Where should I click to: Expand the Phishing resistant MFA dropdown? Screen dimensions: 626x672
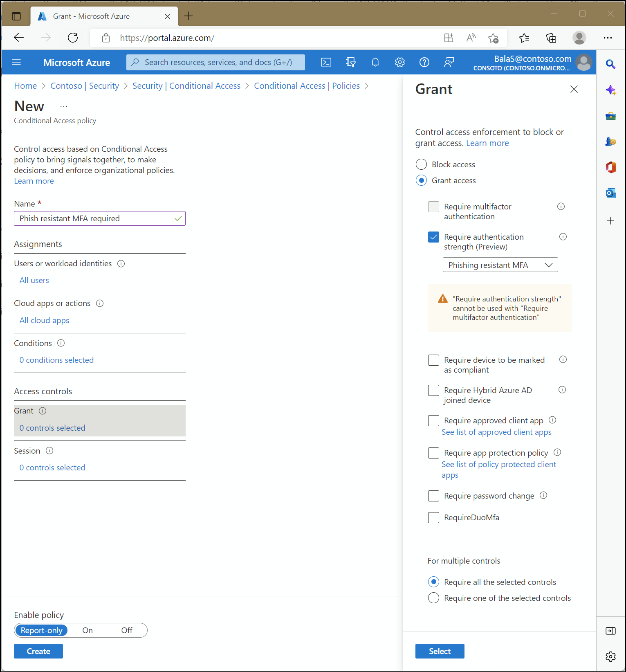point(500,265)
